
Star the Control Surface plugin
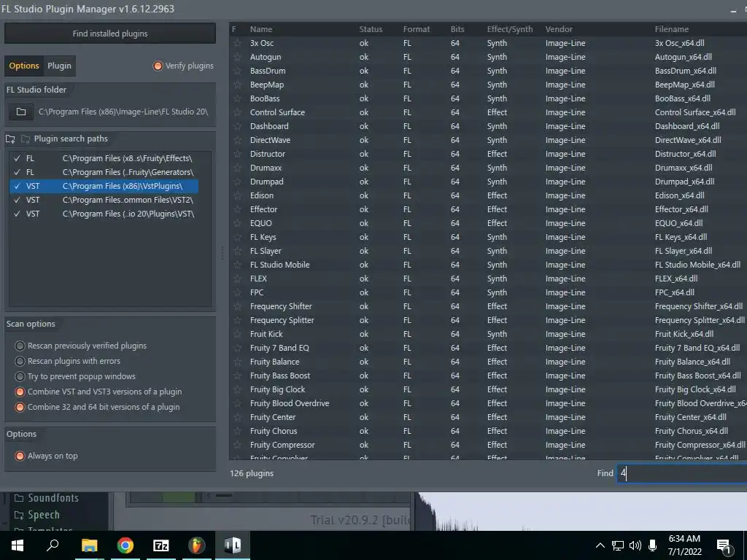(237, 112)
